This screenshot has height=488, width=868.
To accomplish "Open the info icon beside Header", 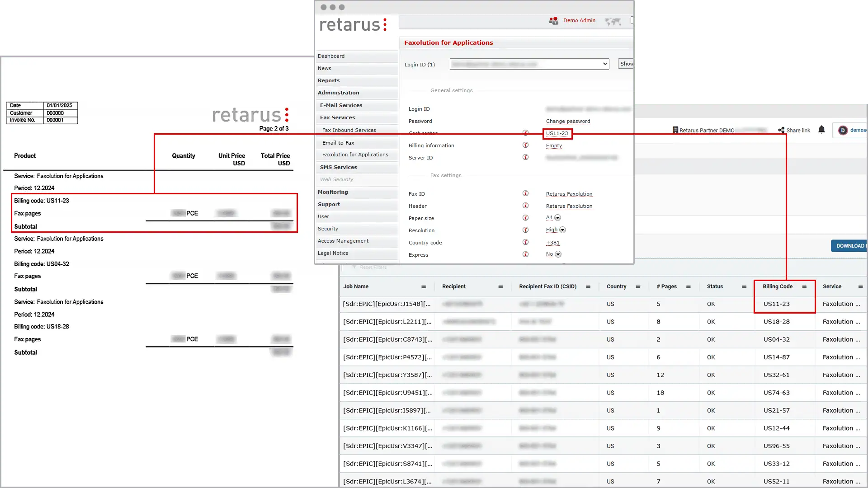I will point(525,206).
